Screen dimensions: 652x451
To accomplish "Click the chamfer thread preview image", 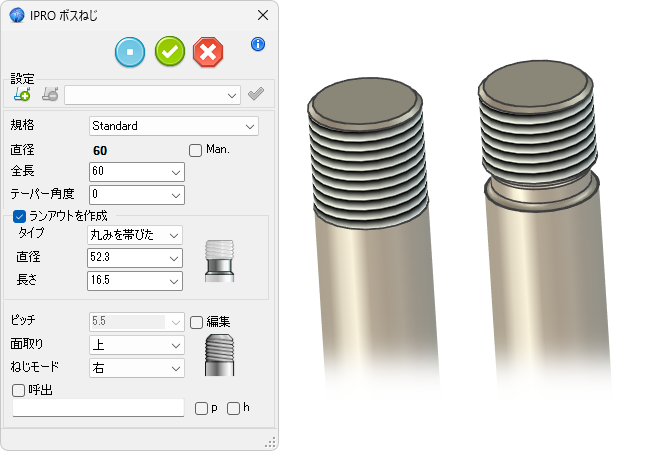I will point(218,355).
